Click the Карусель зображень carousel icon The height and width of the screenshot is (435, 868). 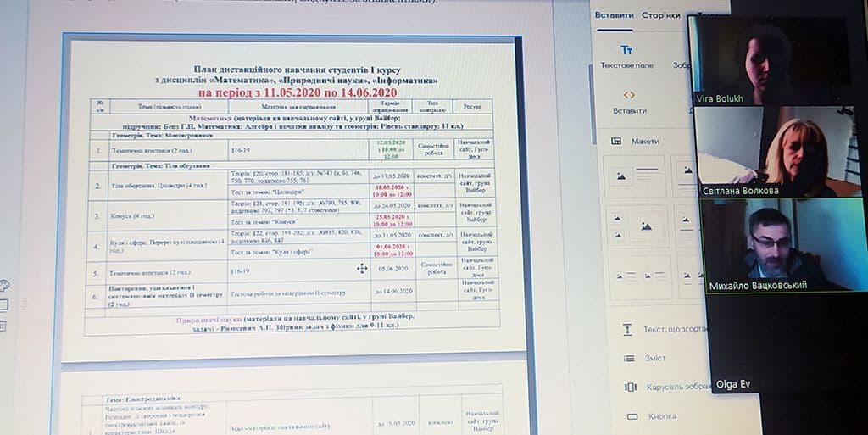(631, 387)
